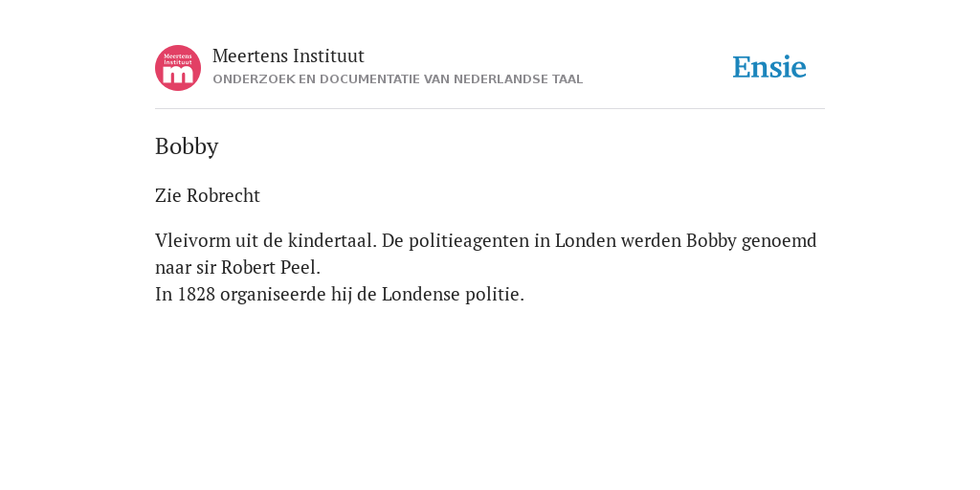Click the word Robrecht
This screenshot has height=490, width=980.
[x=223, y=195]
